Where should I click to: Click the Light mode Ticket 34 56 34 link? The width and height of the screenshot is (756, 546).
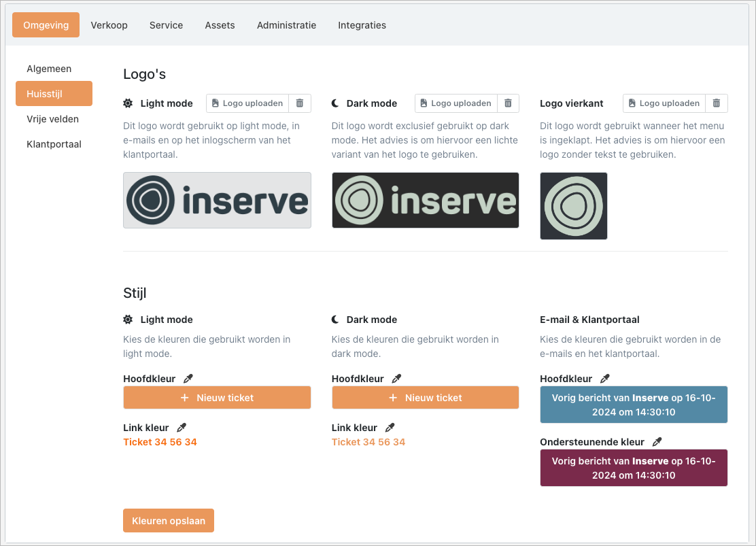click(160, 442)
